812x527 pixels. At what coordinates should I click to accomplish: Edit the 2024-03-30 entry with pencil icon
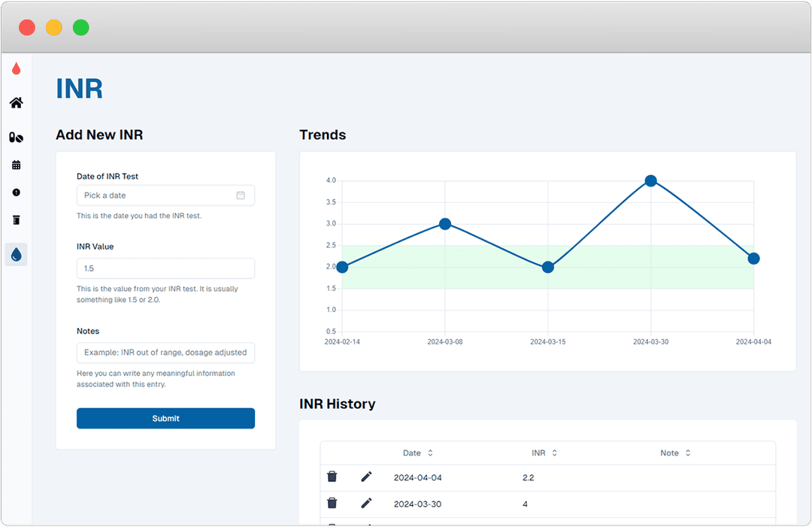click(x=366, y=503)
